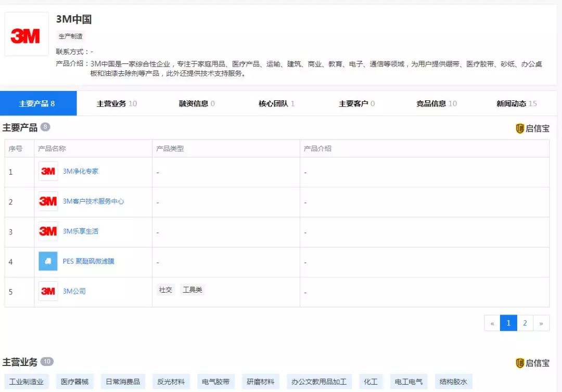Image resolution: width=562 pixels, height=392 pixels.
Task: Open the 3M客户技术服务中心 link
Action: (94, 201)
